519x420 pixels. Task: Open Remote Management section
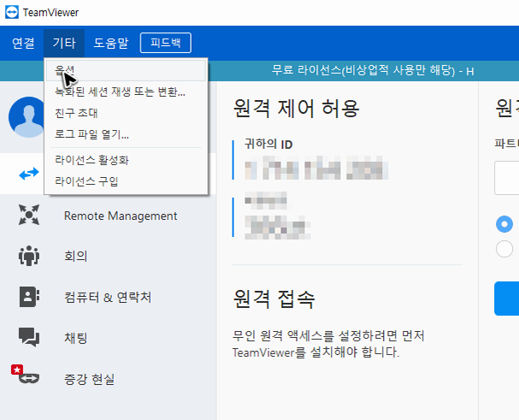click(121, 216)
